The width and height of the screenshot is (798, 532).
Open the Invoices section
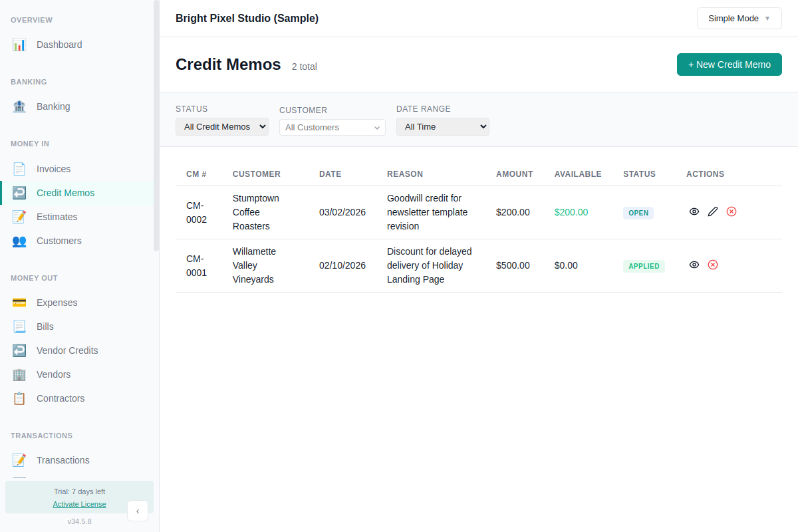53,169
